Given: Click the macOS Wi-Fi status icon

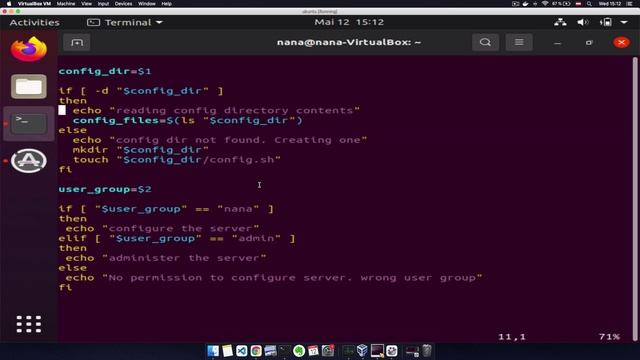Looking at the screenshot, I should point(545,4).
